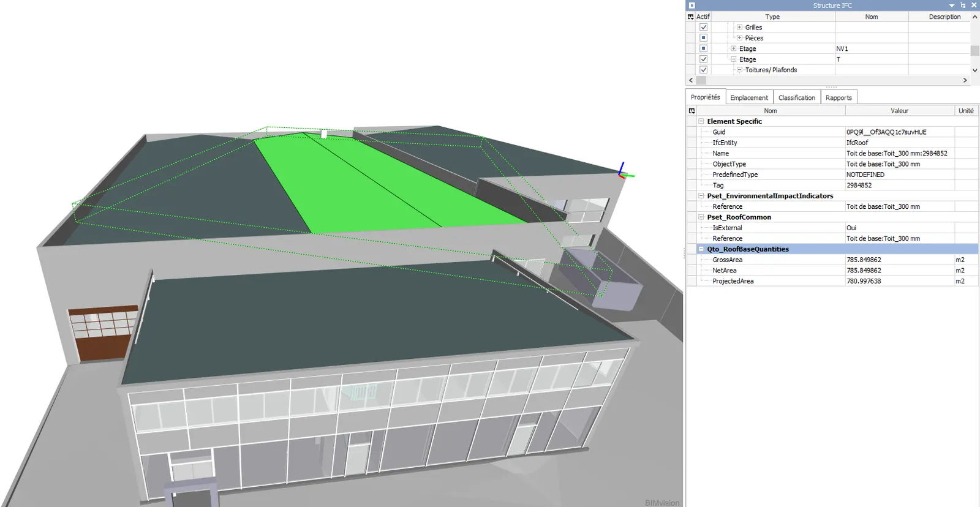Click the Type column header
Image resolution: width=980 pixels, height=507 pixels.
(772, 17)
